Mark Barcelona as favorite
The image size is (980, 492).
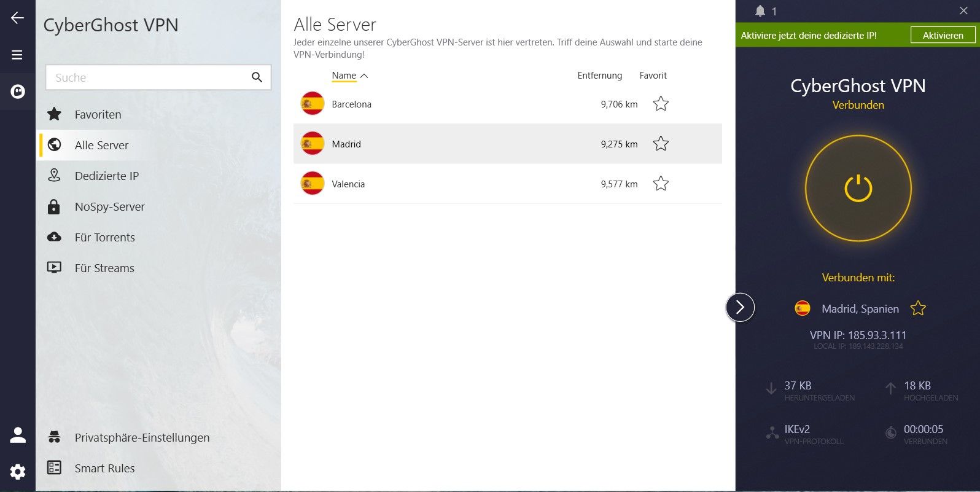click(x=661, y=103)
